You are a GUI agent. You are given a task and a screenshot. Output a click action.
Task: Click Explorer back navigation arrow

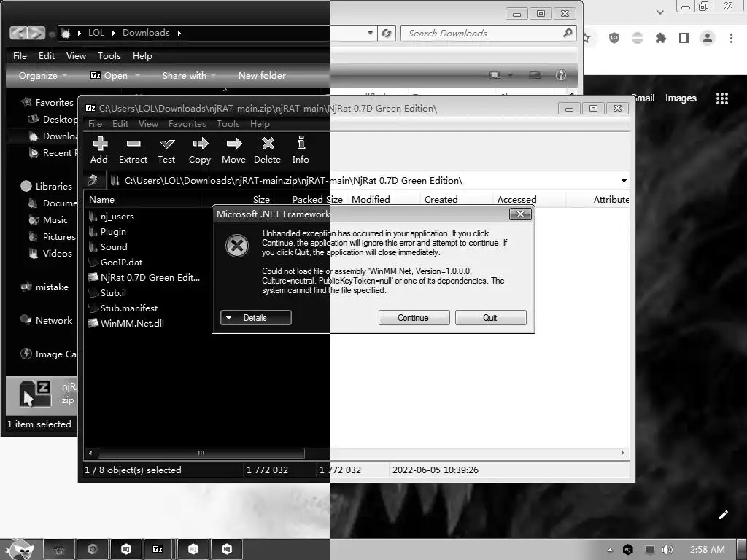point(18,33)
